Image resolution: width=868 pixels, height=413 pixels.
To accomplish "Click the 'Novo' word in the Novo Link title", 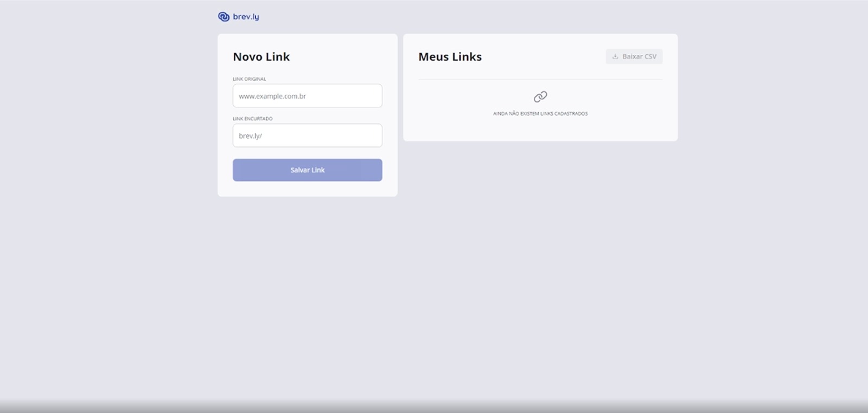I will tap(247, 57).
